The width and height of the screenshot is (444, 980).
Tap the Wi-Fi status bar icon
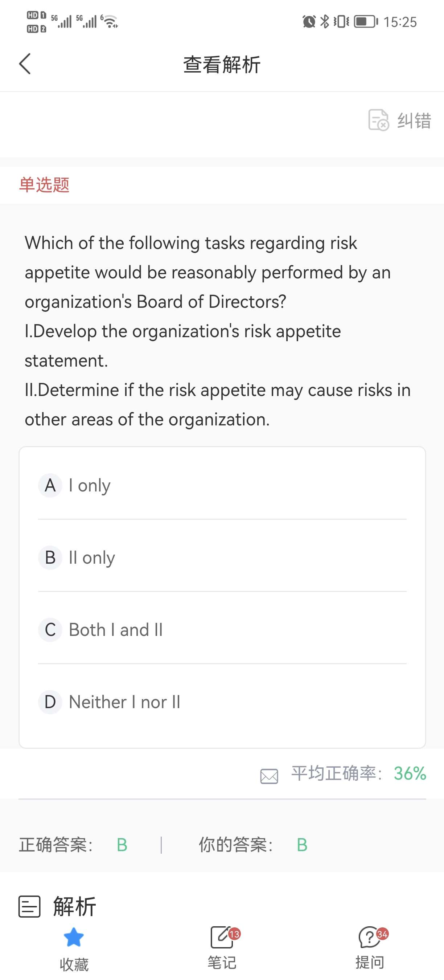tap(110, 21)
